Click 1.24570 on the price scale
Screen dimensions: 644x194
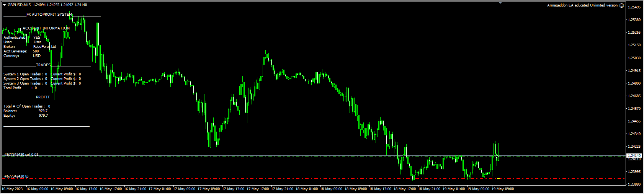pyautogui.click(x=634, y=109)
